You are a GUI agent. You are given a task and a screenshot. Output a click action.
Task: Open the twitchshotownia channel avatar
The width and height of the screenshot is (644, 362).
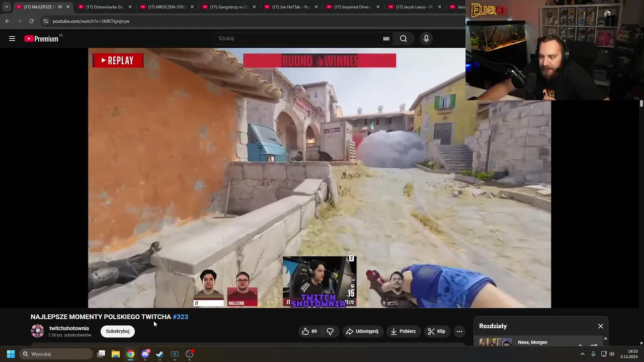pyautogui.click(x=38, y=331)
